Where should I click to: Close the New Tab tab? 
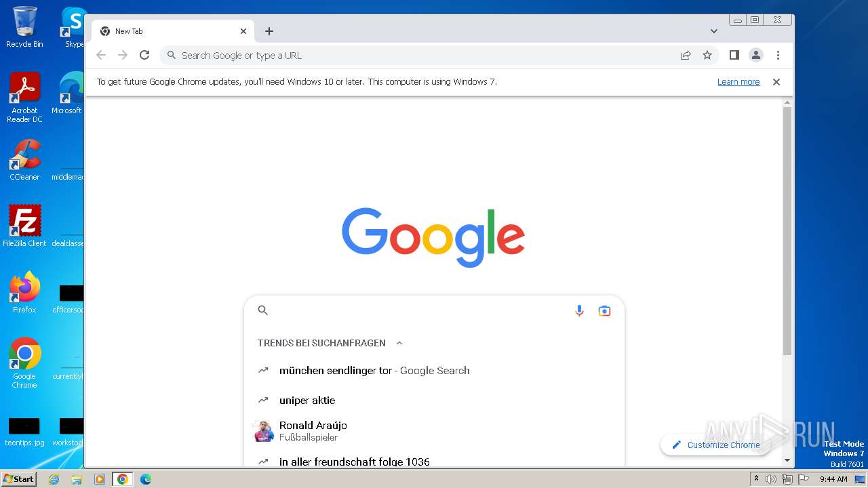(243, 31)
